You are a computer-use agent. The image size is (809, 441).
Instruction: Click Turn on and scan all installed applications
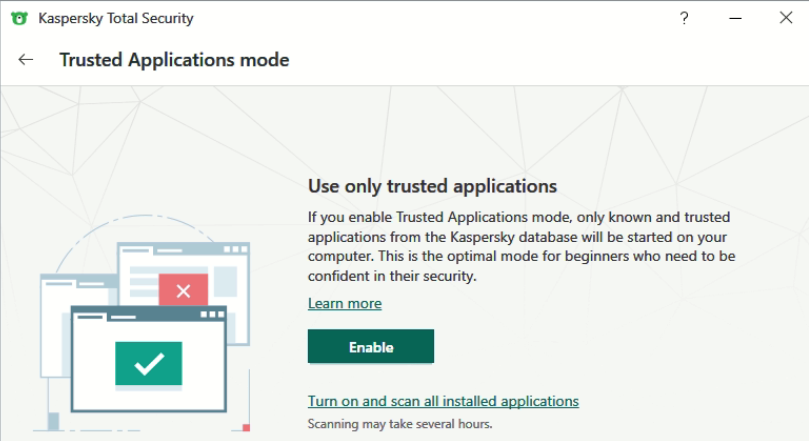(x=443, y=401)
